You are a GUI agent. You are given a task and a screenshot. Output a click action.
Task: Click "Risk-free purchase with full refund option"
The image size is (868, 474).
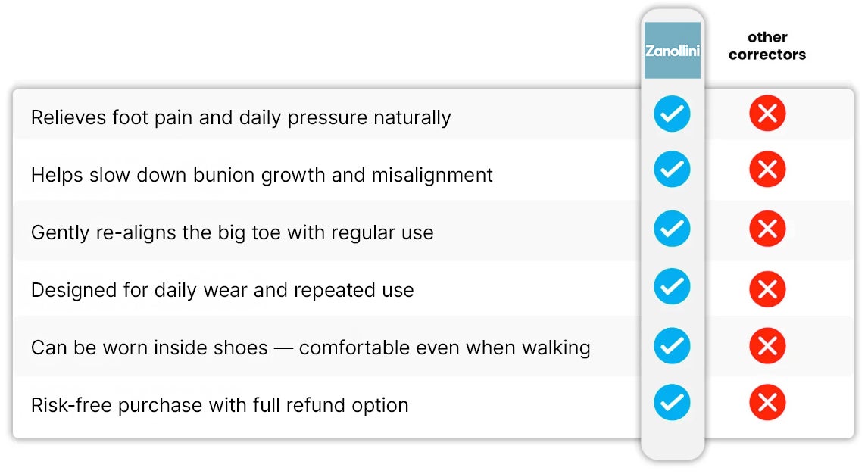pyautogui.click(x=220, y=405)
